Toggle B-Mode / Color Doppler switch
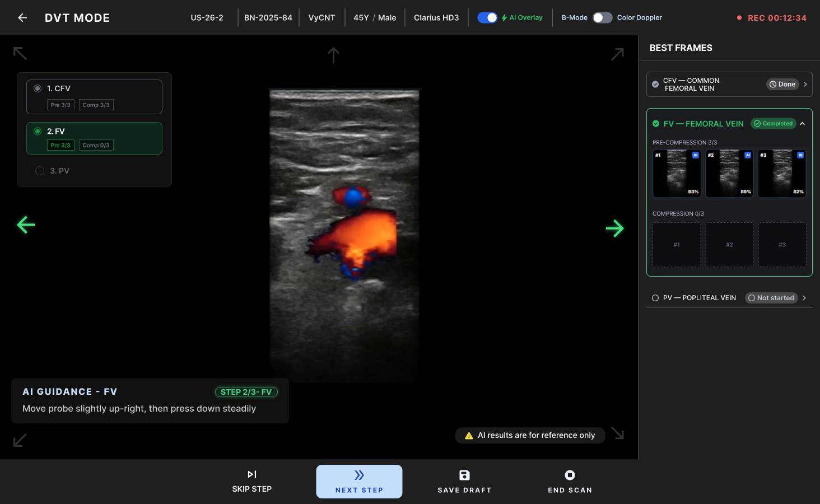The width and height of the screenshot is (820, 504). pos(603,18)
